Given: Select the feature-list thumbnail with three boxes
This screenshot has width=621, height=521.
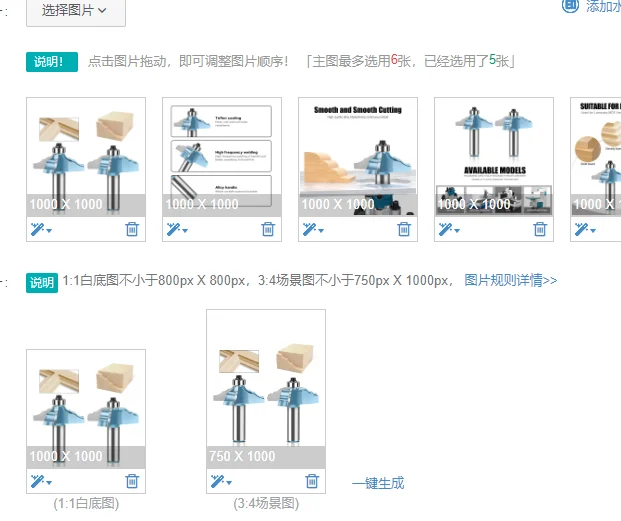Looking at the screenshot, I should coord(222,157).
